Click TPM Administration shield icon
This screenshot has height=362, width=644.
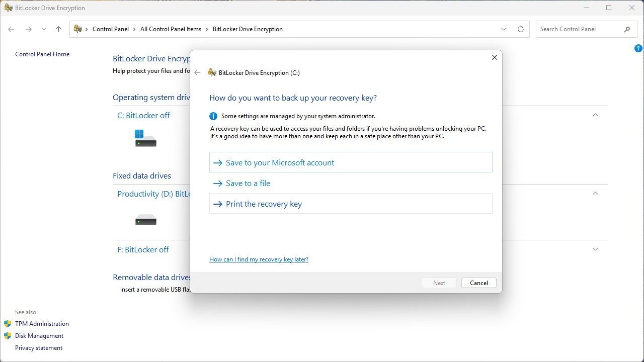click(x=8, y=324)
